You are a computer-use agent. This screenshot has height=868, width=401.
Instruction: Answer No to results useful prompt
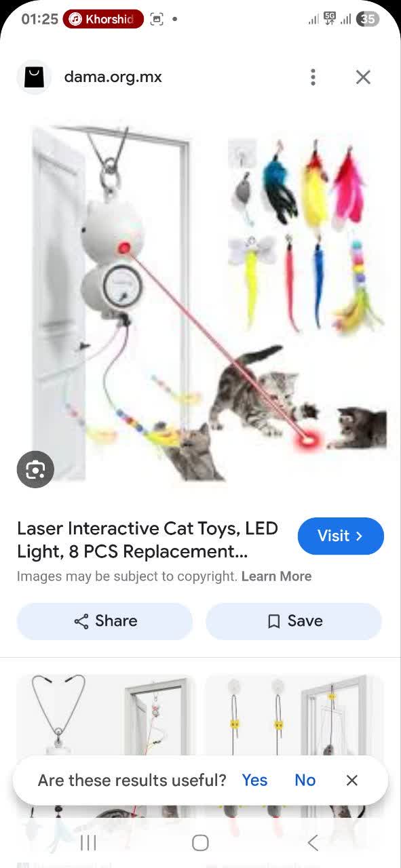[x=305, y=781]
